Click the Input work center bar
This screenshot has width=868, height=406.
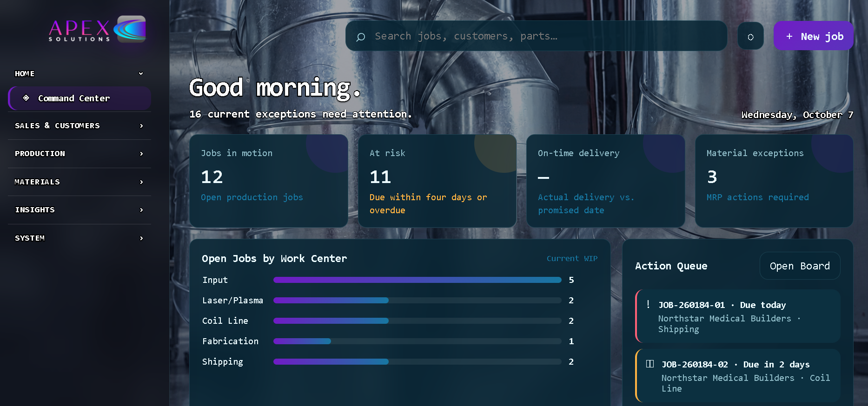[x=417, y=280]
